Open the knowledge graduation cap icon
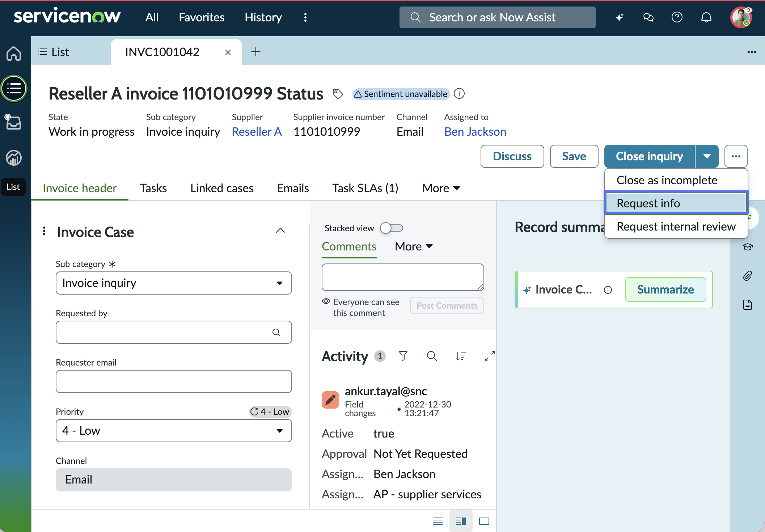The width and height of the screenshot is (765, 532). tap(748, 247)
